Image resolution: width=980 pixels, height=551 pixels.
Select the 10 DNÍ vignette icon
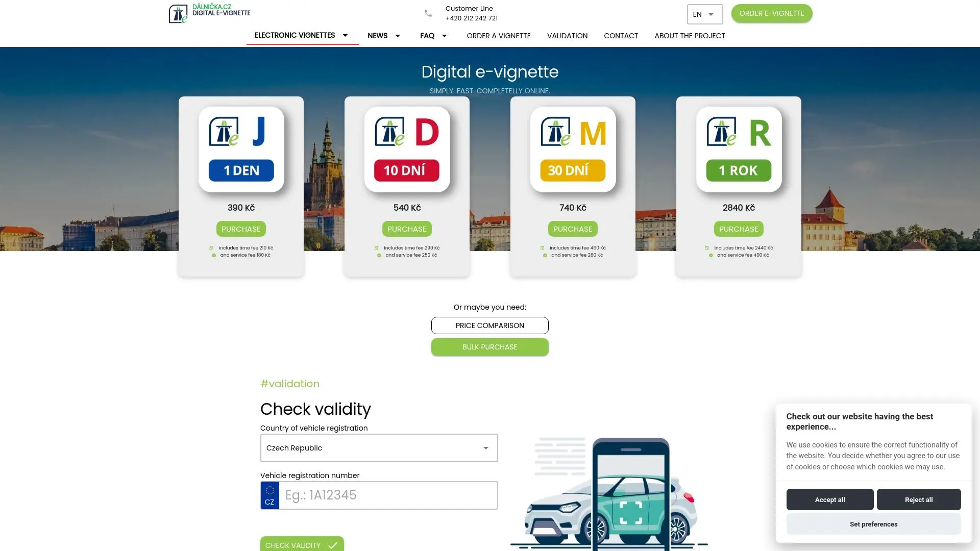[x=407, y=149]
